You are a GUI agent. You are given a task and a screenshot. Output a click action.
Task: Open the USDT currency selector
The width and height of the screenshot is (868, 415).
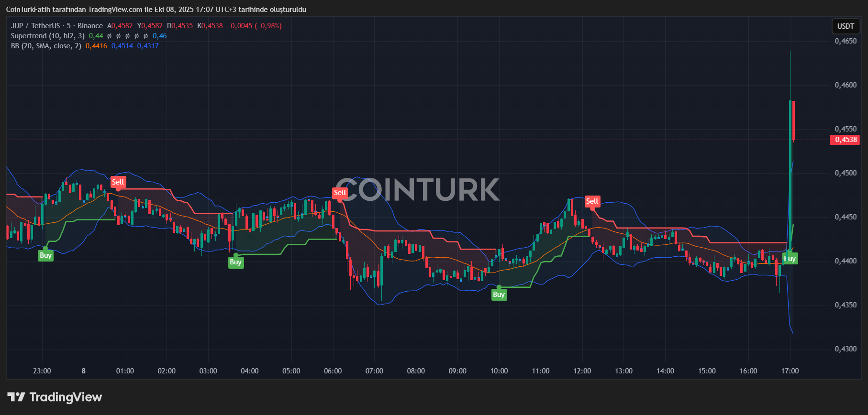point(846,26)
